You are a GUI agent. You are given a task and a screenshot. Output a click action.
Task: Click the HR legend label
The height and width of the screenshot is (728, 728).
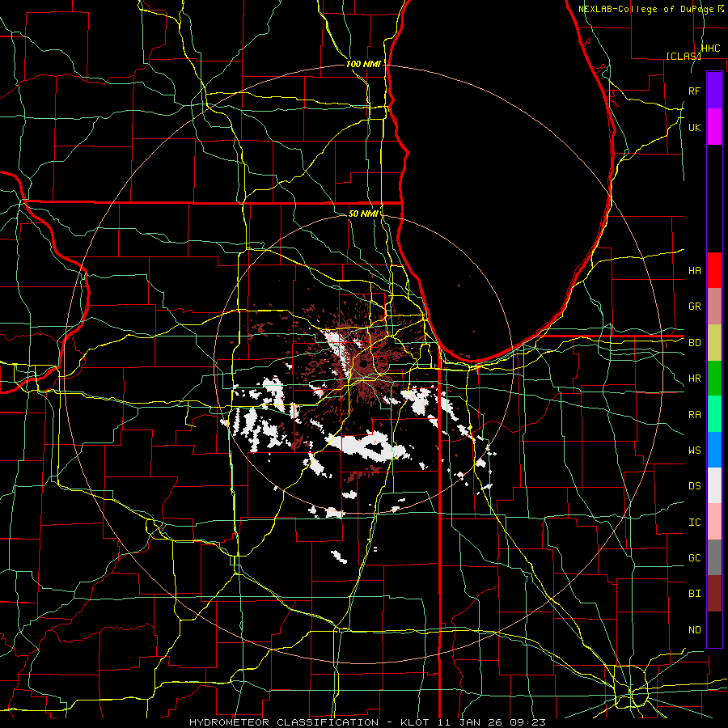point(695,379)
